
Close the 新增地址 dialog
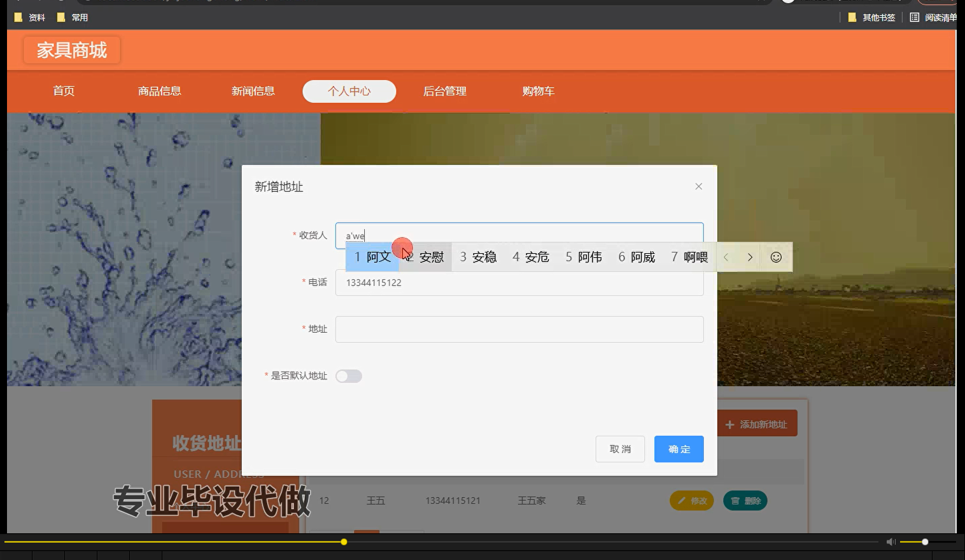[x=698, y=186]
